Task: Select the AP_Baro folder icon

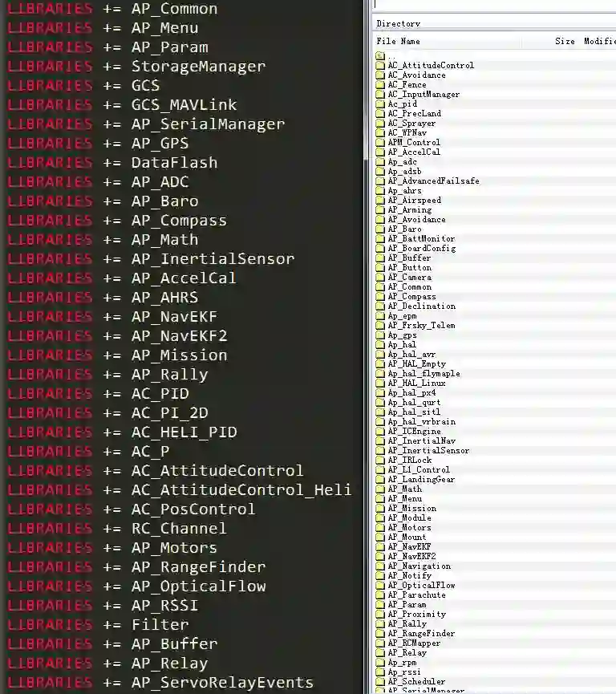Action: 380,229
